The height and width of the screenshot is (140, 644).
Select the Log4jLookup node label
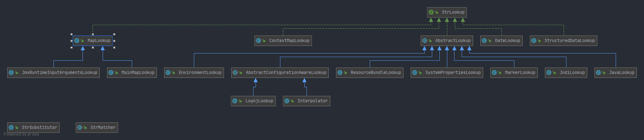259,101
